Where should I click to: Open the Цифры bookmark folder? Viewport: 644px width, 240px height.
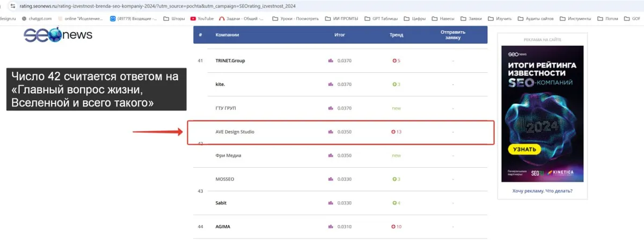[415, 18]
